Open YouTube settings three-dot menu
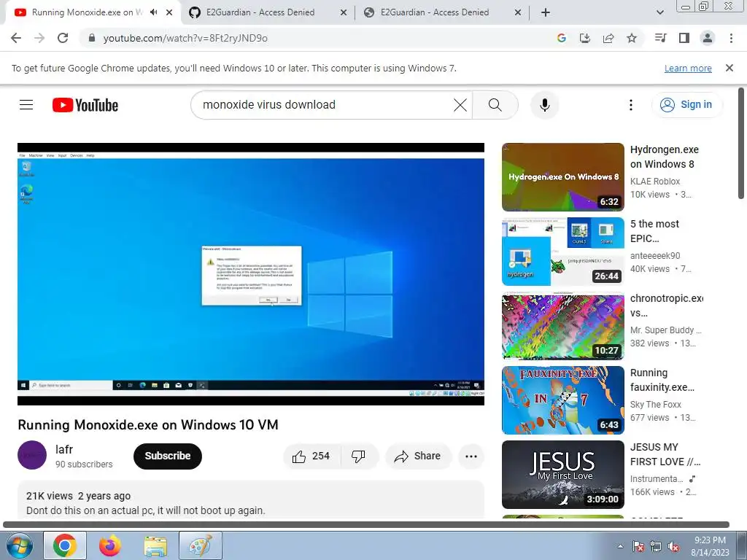Screen dimensions: 747x560 [x=631, y=105]
